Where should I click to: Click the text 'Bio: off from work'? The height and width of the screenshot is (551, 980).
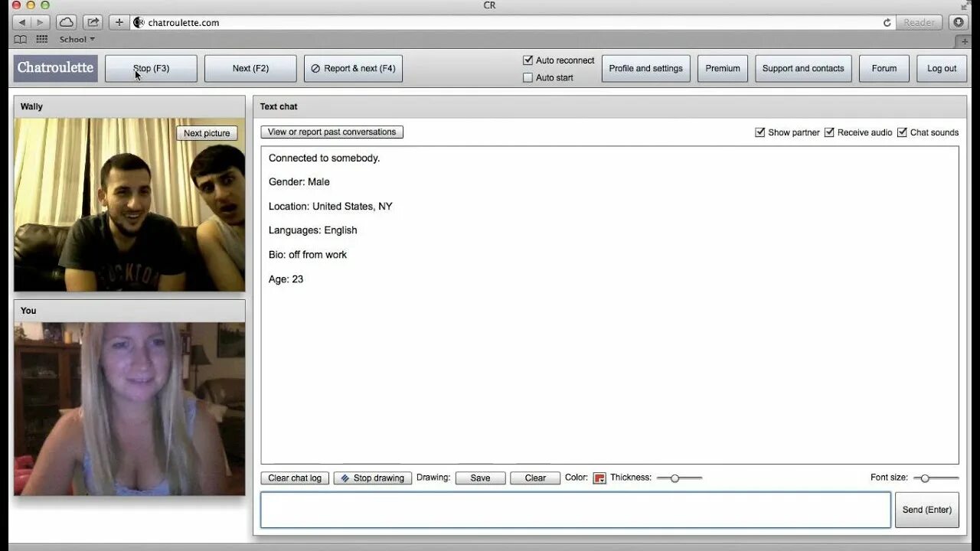(308, 254)
